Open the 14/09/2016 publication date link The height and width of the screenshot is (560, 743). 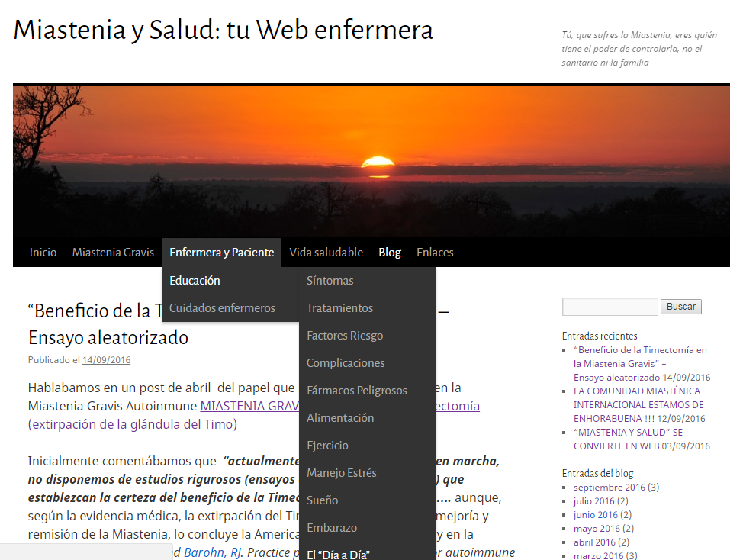[x=106, y=360]
